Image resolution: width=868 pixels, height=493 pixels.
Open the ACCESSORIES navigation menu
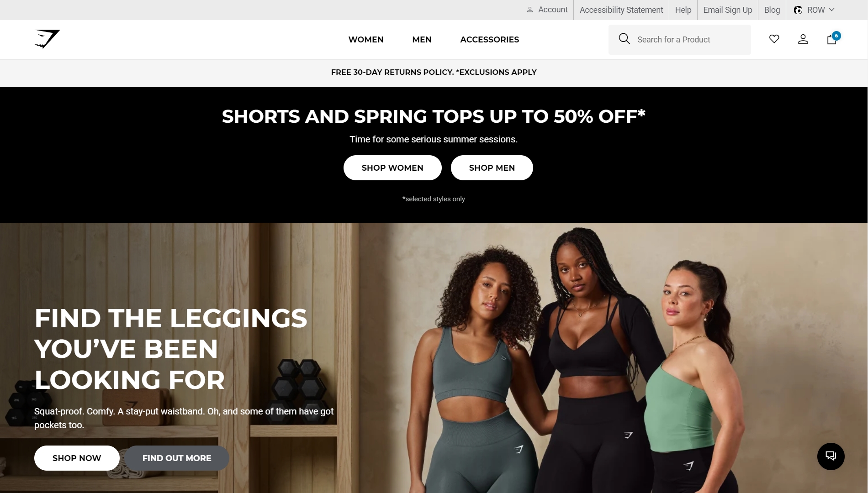489,40
